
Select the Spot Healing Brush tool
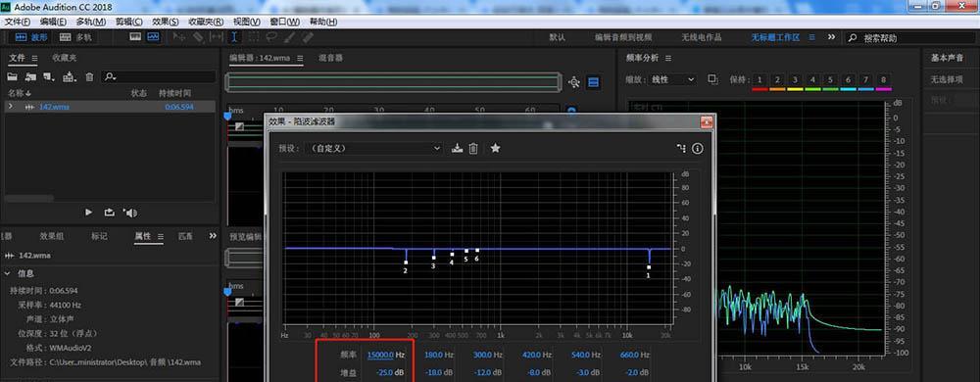(x=308, y=37)
